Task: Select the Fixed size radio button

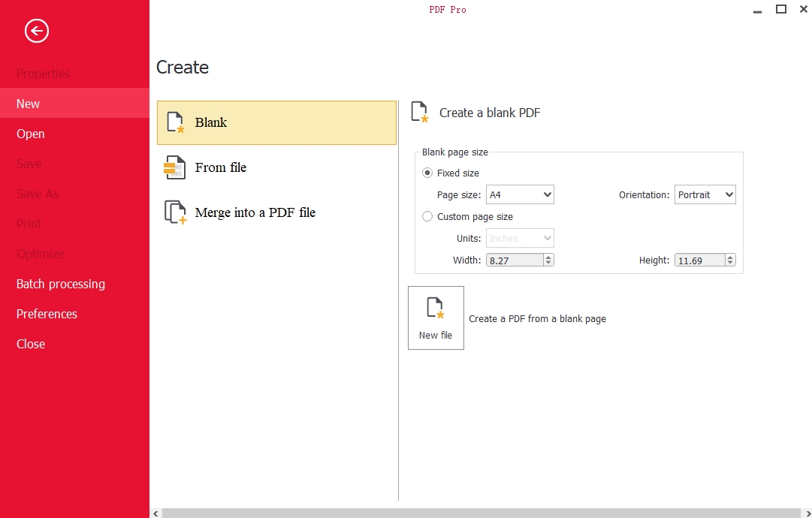Action: [x=427, y=173]
